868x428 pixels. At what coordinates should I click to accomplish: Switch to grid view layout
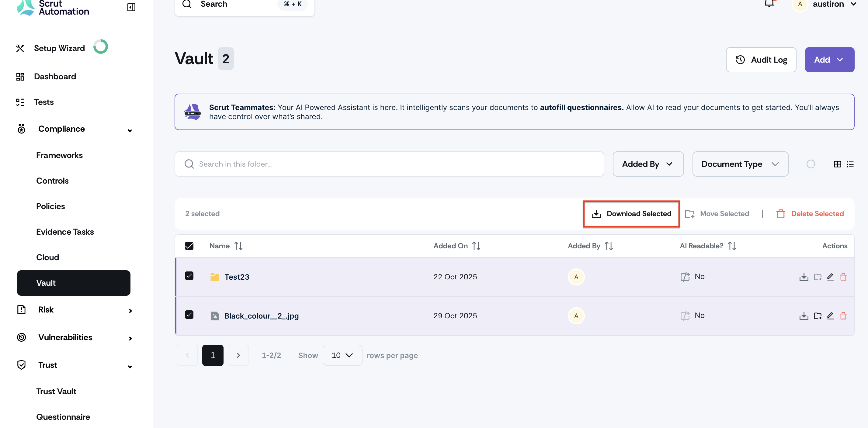pos(837,164)
